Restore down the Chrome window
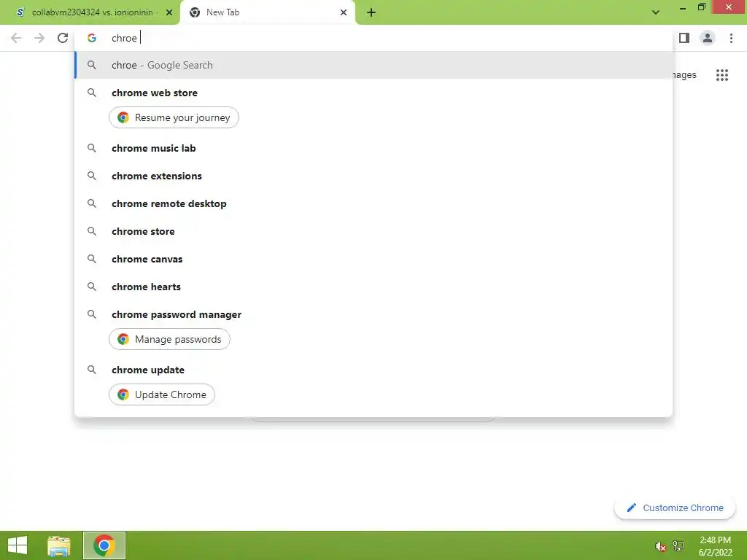This screenshot has height=560, width=747. (x=701, y=7)
